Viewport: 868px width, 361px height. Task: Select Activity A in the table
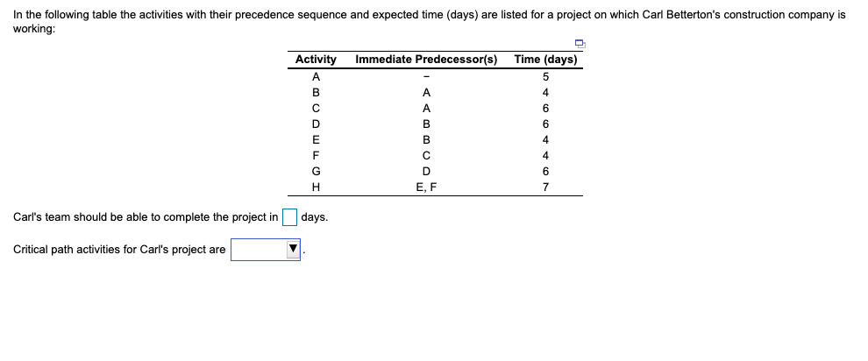(316, 76)
